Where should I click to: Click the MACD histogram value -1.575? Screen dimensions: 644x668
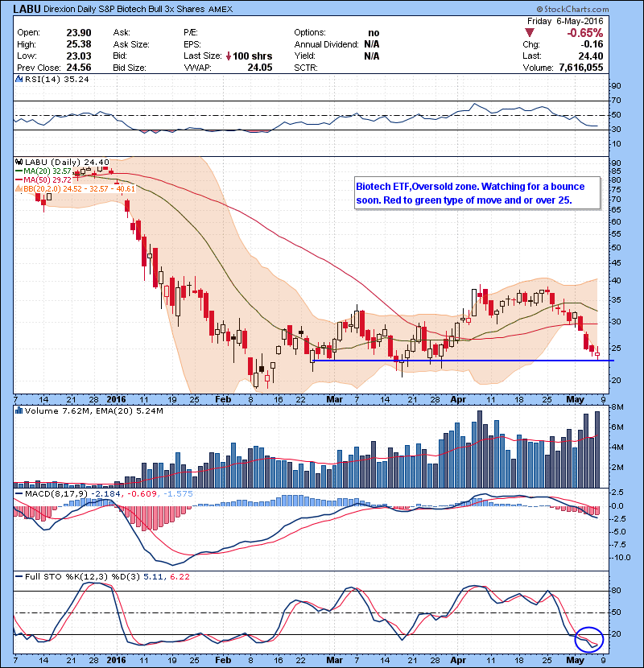[x=178, y=494]
